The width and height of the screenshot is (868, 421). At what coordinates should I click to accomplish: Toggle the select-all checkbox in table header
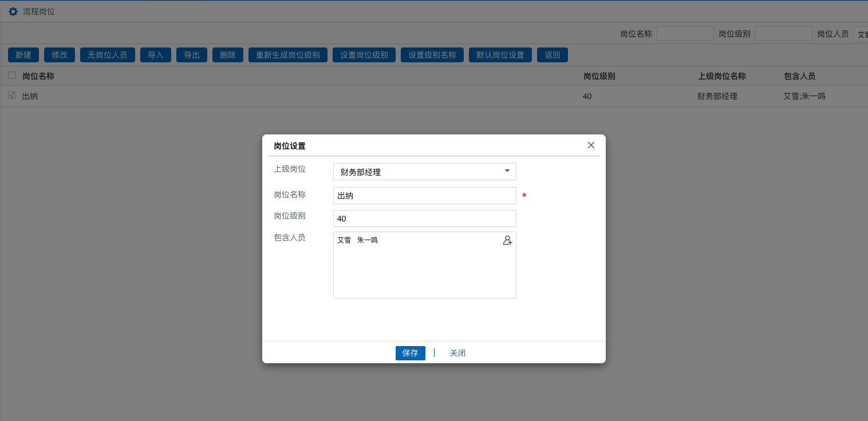(12, 76)
